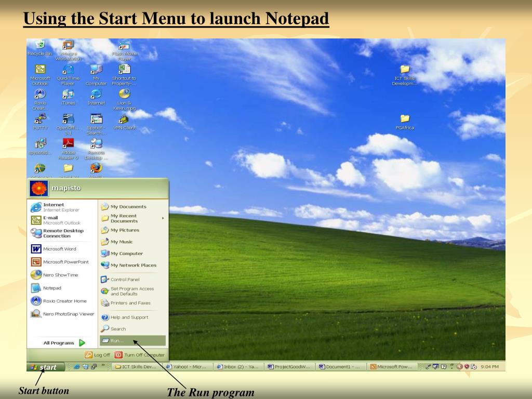Launch Microsoft PowerPoint from the Start menu
This screenshot has width=532, height=399.
tap(61, 262)
